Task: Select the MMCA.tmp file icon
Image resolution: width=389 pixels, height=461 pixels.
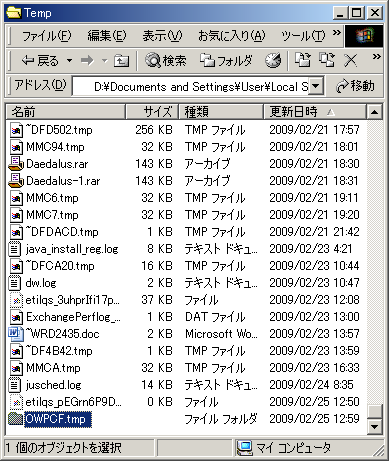Action: (16, 368)
